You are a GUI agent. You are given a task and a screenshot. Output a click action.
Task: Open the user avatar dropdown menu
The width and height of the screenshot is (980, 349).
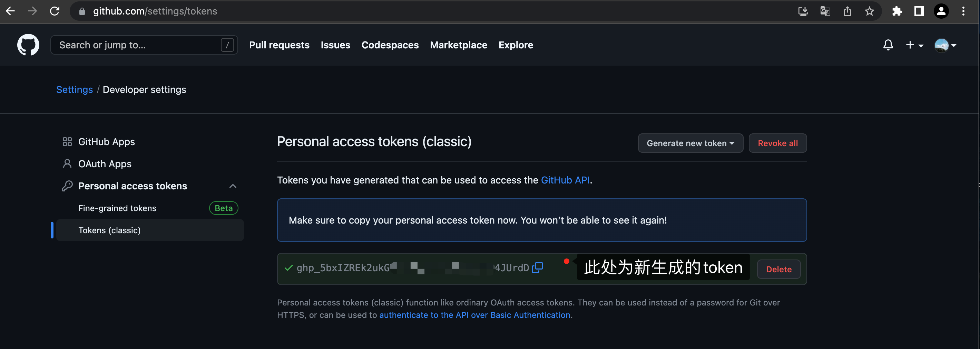click(945, 45)
